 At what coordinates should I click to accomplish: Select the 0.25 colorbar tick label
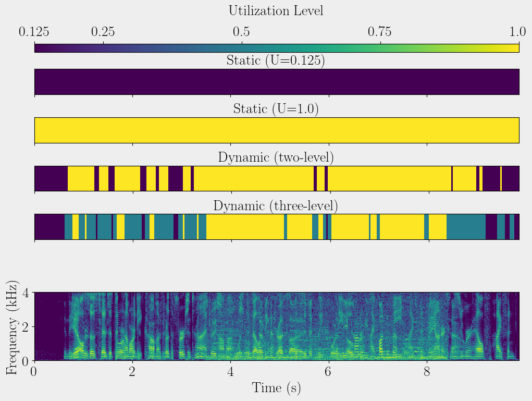click(103, 32)
